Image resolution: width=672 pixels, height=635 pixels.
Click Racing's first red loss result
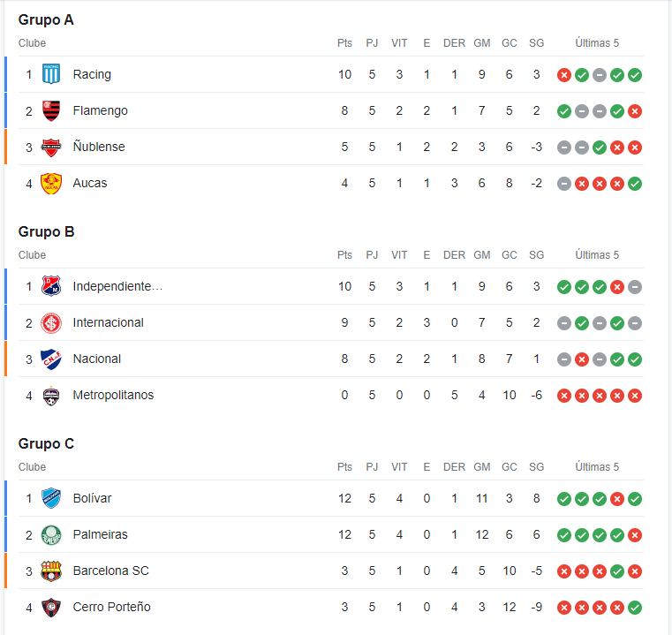[x=564, y=75]
